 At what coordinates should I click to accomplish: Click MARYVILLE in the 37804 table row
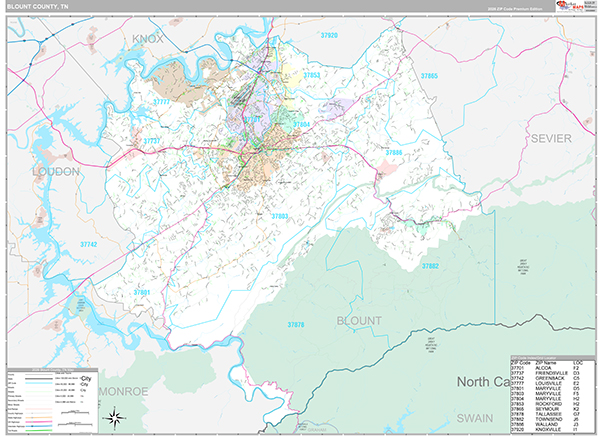pos(548,398)
